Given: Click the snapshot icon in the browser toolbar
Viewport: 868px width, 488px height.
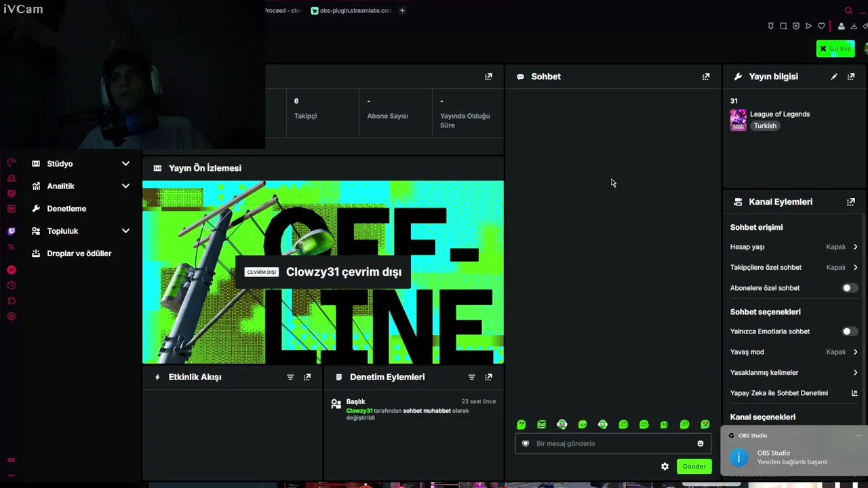Looking at the screenshot, I should pos(783,26).
